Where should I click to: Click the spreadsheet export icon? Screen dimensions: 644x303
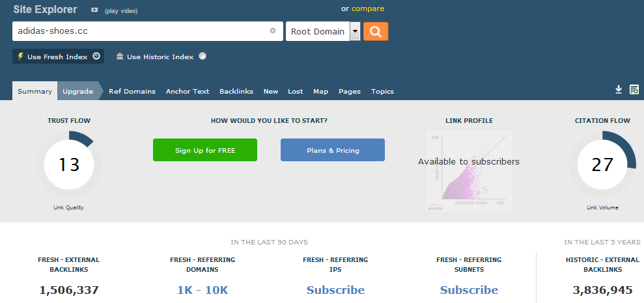coord(634,89)
